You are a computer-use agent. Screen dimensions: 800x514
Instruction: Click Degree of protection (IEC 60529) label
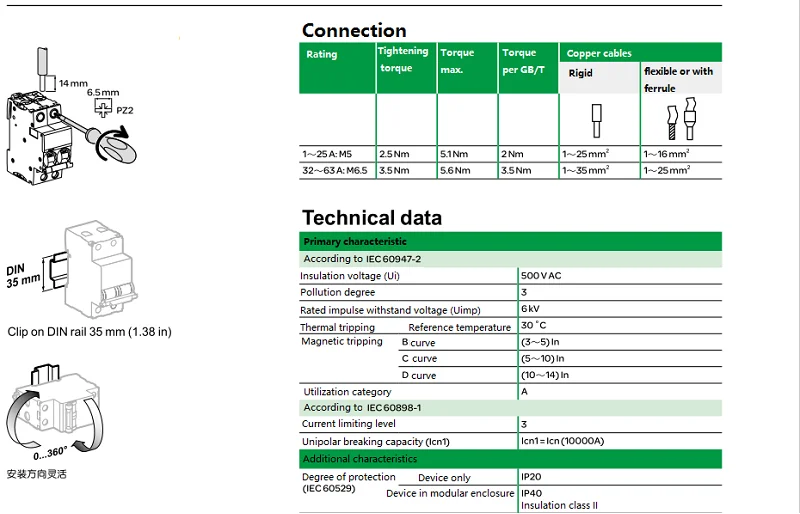[x=348, y=483]
